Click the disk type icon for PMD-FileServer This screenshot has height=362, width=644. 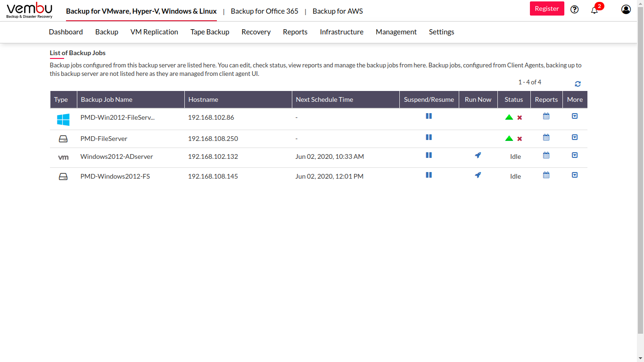coord(63,139)
